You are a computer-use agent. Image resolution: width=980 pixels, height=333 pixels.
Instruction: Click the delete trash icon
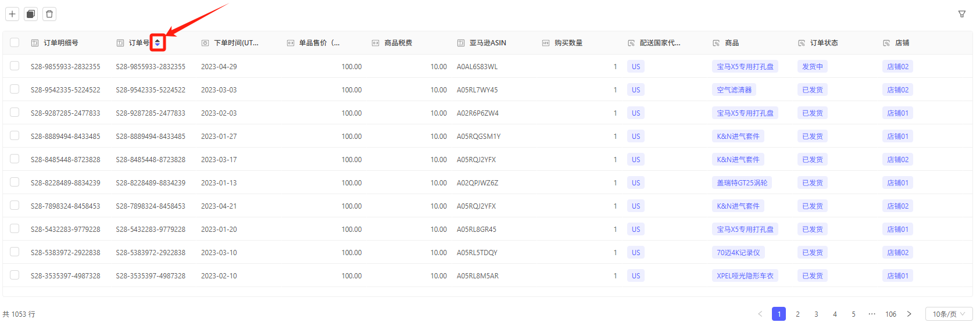click(49, 14)
